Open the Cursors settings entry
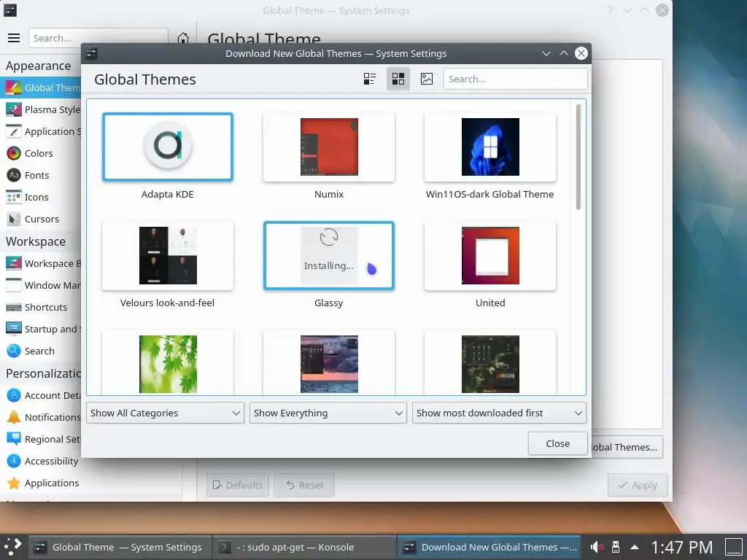This screenshot has height=560, width=747. [41, 219]
